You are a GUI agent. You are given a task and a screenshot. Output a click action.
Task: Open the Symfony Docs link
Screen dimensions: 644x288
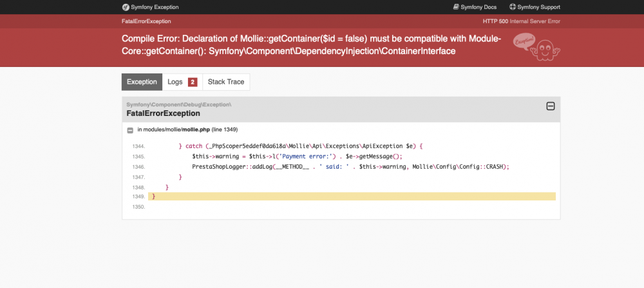pos(479,7)
